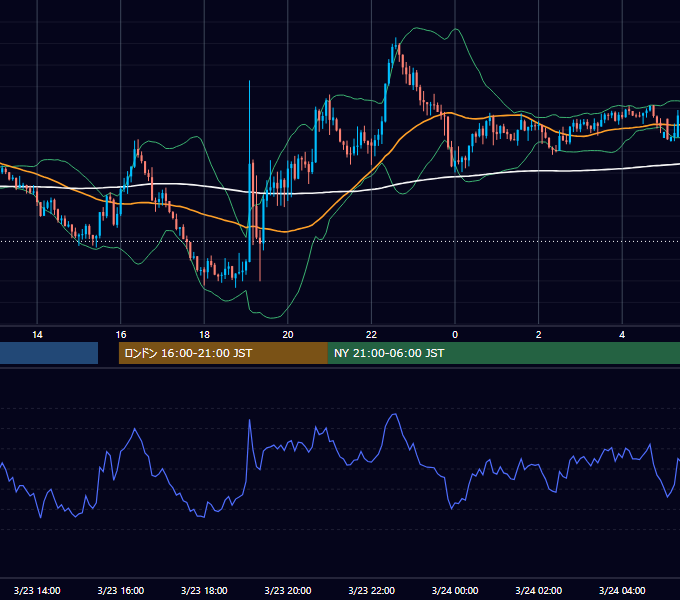This screenshot has height=600, width=680.
Task: Click the 18 hour axis label
Action: pos(204,335)
